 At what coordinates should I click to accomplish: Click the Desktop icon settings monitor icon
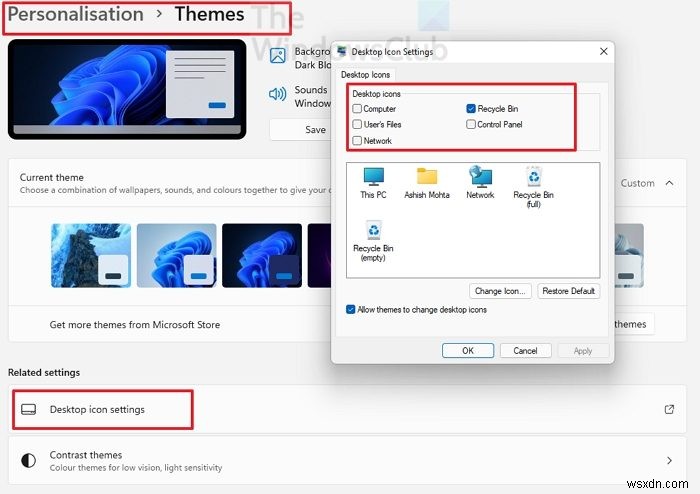[x=29, y=409]
